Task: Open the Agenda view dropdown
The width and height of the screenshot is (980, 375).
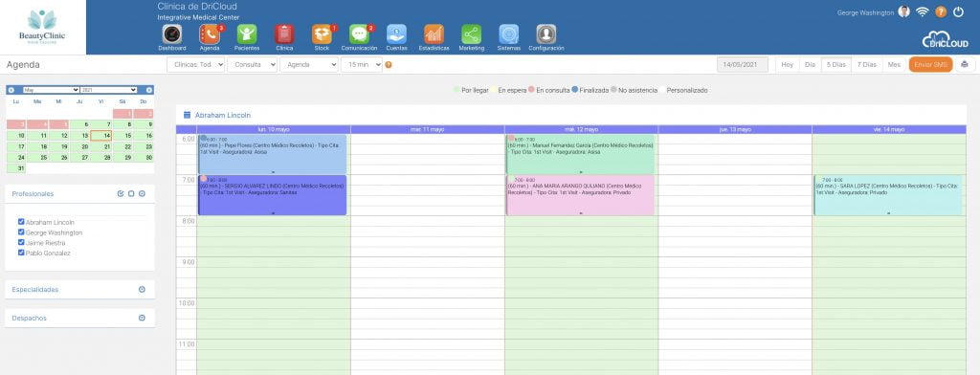Action: click(x=309, y=65)
